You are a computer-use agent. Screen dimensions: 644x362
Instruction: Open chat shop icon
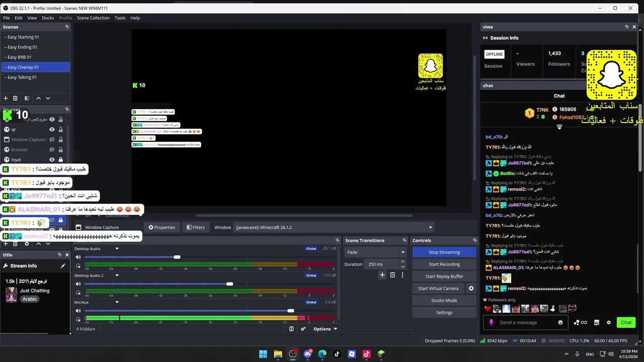click(x=596, y=323)
